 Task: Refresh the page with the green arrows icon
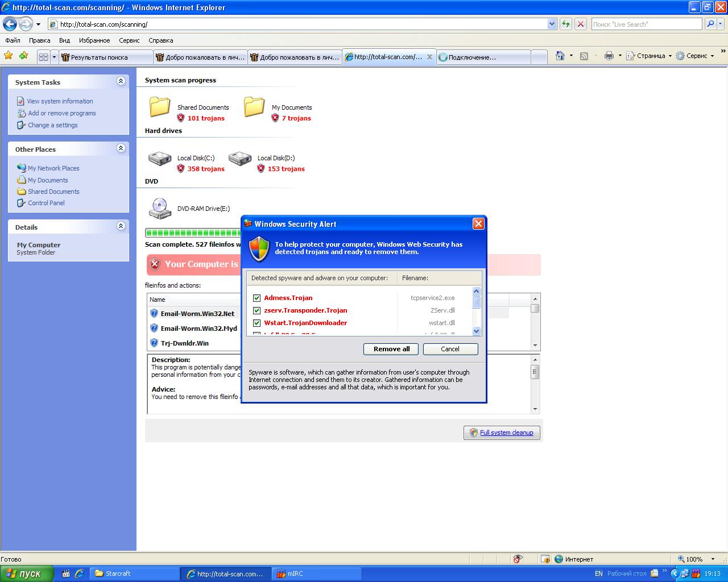566,24
